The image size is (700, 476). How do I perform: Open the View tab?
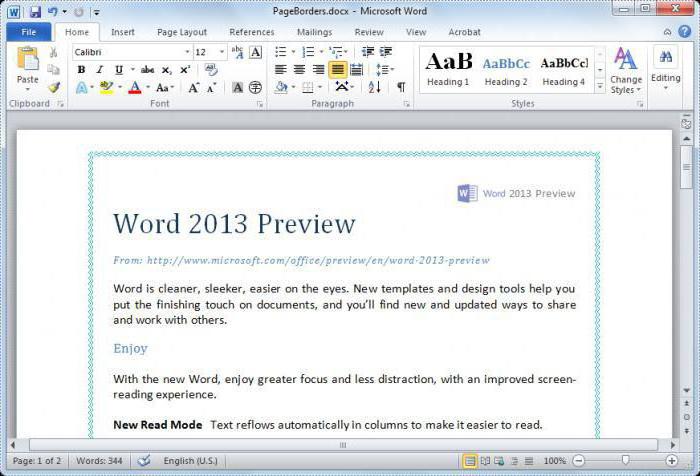(416, 32)
